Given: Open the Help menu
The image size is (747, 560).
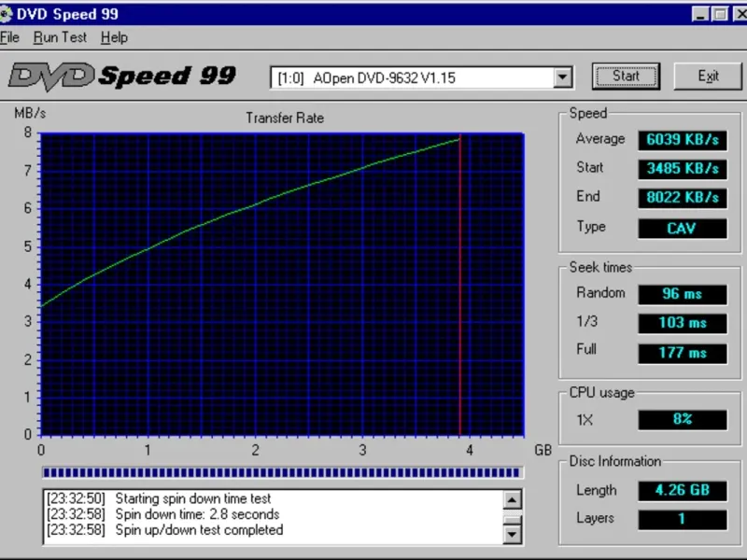Looking at the screenshot, I should click(114, 37).
